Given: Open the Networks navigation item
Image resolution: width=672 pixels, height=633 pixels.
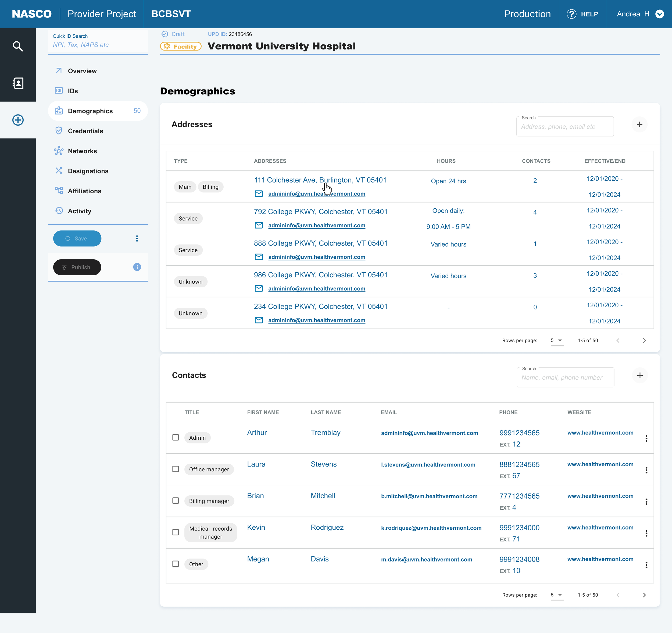Looking at the screenshot, I should click(x=82, y=151).
